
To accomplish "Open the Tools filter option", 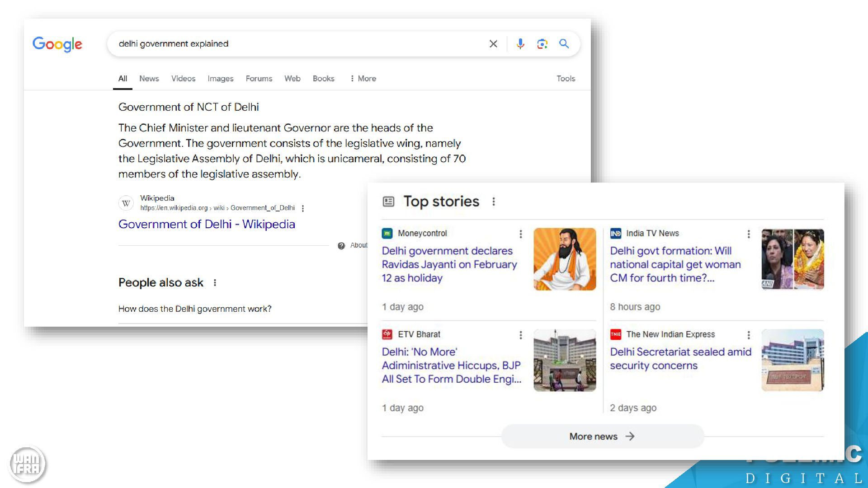I will click(566, 79).
